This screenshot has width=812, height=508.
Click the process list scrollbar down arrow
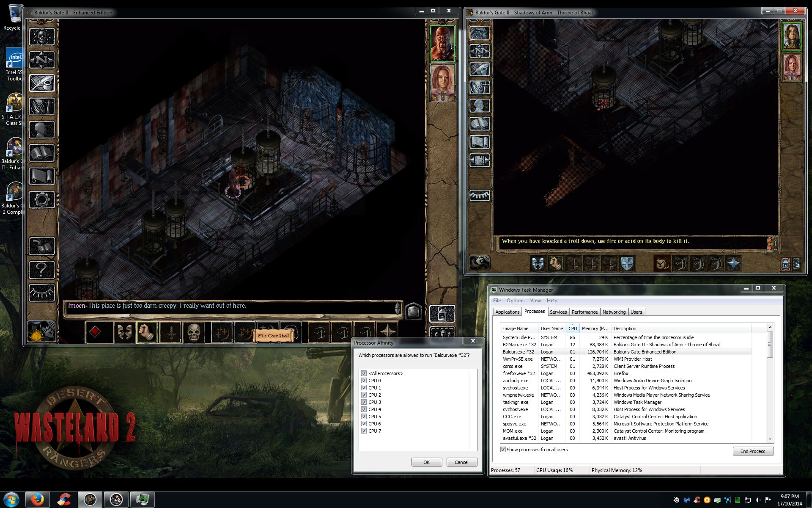click(770, 439)
